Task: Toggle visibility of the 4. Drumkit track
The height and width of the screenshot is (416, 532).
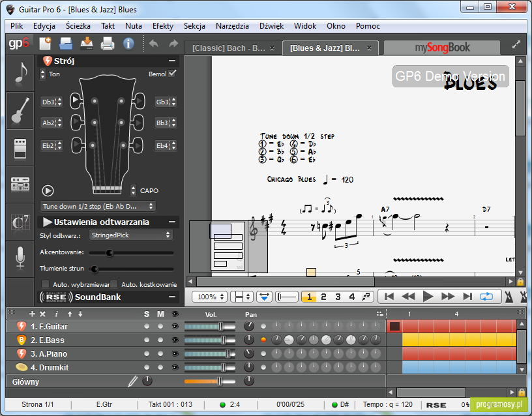Action: pyautogui.click(x=175, y=368)
